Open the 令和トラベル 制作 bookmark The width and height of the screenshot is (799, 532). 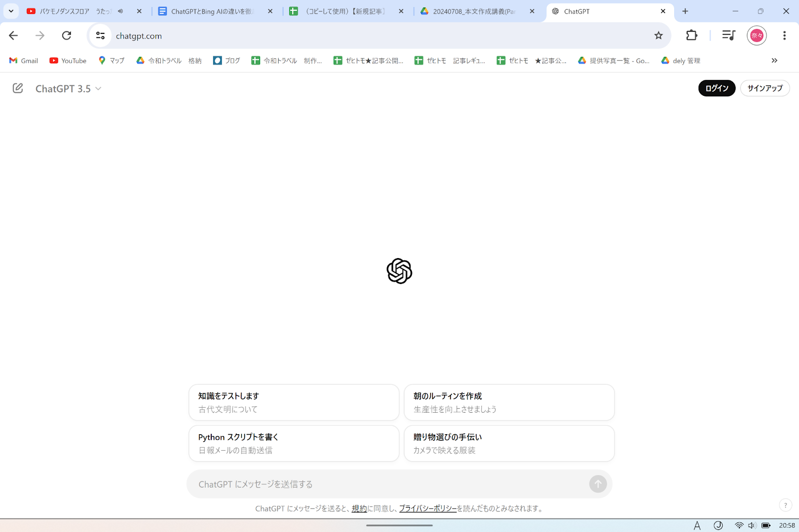[x=287, y=60]
